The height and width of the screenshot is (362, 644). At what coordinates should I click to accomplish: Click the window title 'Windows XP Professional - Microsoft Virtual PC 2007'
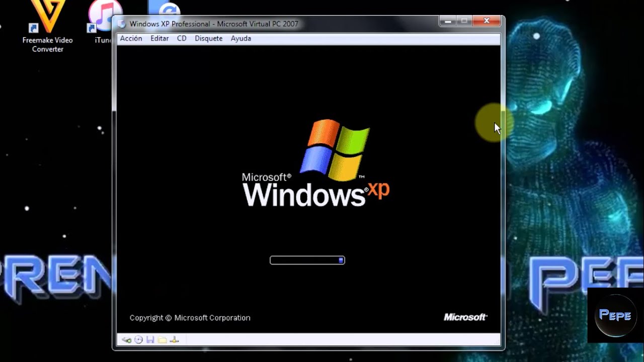point(214,24)
